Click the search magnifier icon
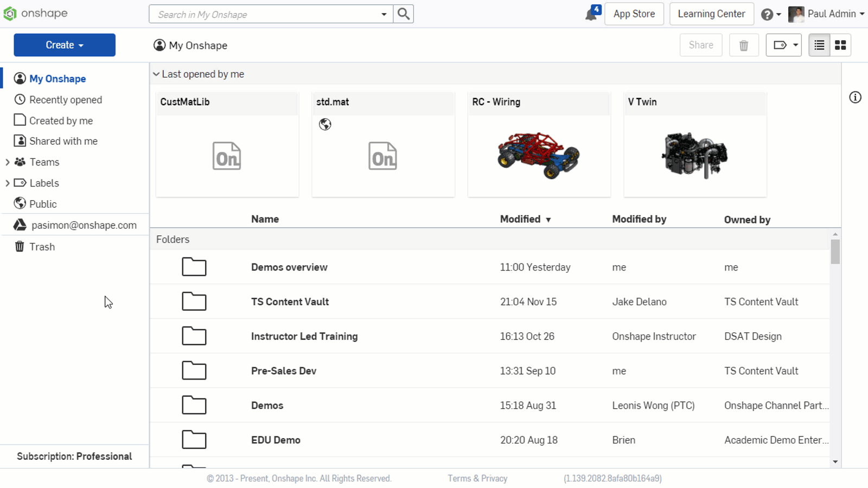The image size is (868, 488). 403,14
